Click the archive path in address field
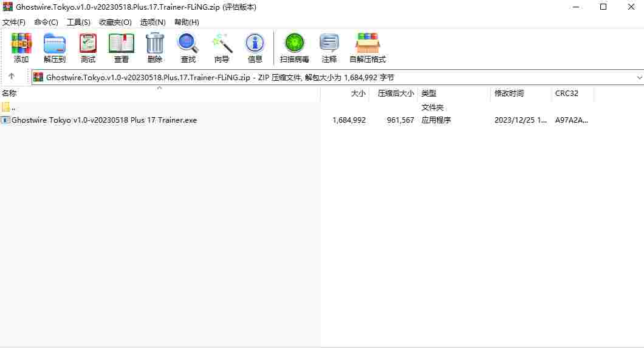This screenshot has height=348, width=644. (220, 77)
